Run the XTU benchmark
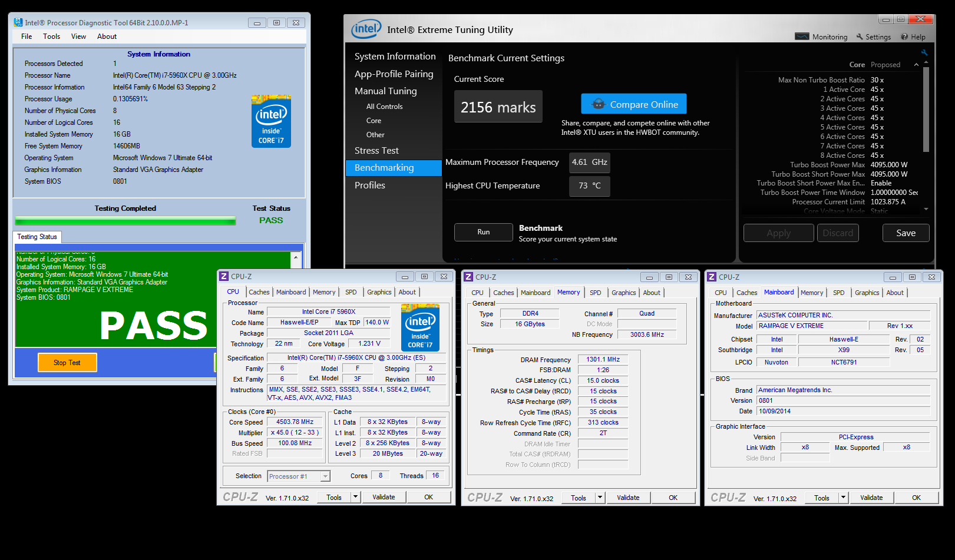This screenshot has width=955, height=560. click(x=484, y=232)
